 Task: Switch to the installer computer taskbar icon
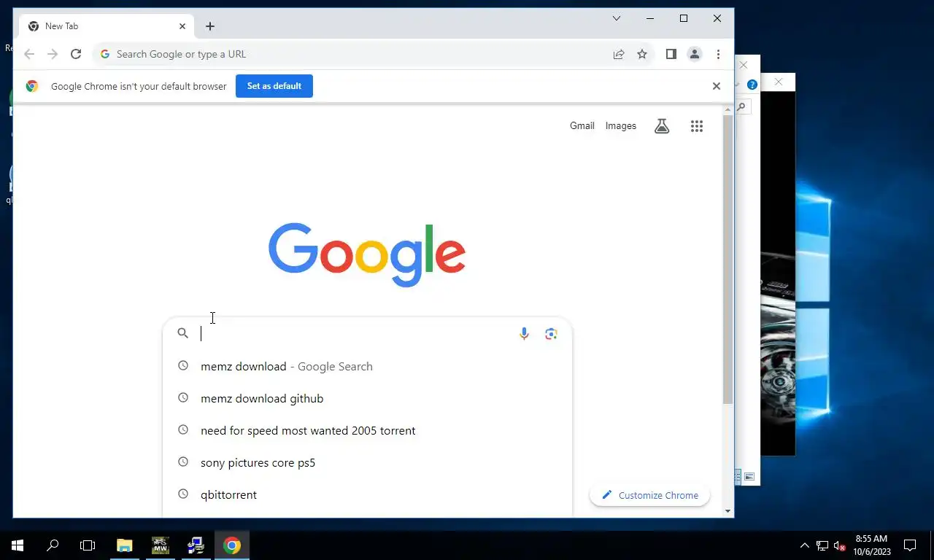pos(196,545)
